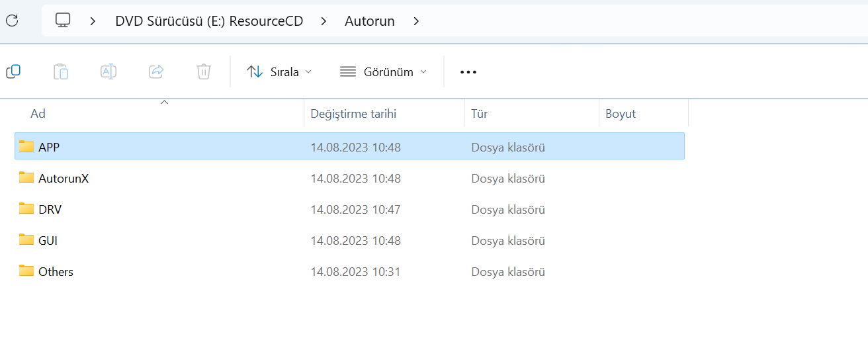Expand chevron after DVD Sürücüsü breadcrumb
Image resolution: width=868 pixels, height=352 pixels.
[x=324, y=21]
